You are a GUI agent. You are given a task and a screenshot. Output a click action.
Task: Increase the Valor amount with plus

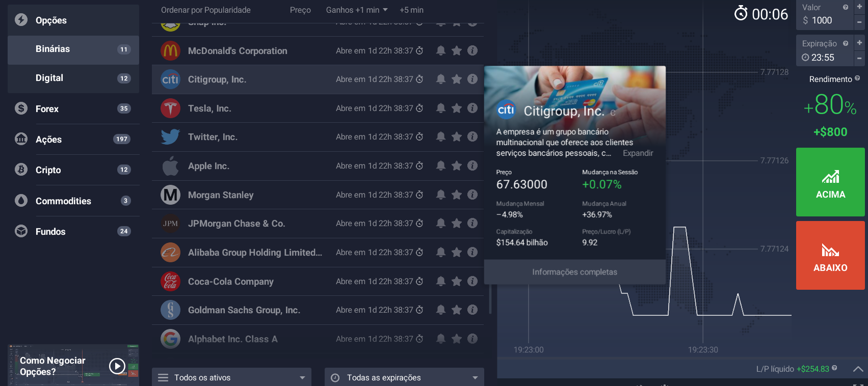coord(859,7)
